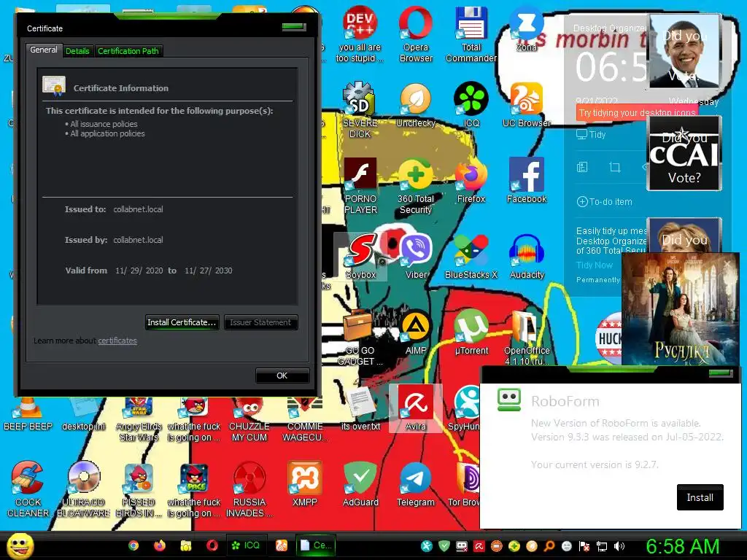This screenshot has height=560, width=747.
Task: Launch 360 Total Security desktop shortcut
Action: click(x=416, y=186)
